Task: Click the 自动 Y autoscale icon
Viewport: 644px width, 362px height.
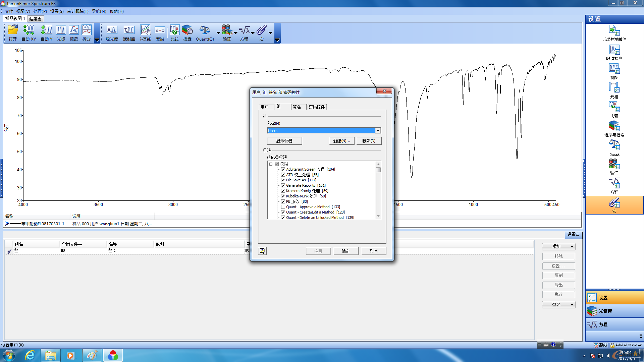Action: click(x=46, y=33)
